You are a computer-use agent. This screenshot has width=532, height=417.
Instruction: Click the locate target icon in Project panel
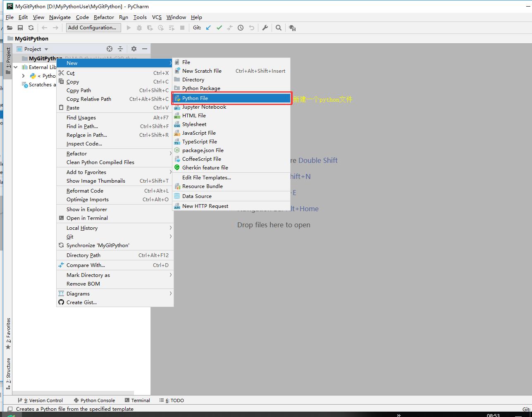[x=110, y=49]
